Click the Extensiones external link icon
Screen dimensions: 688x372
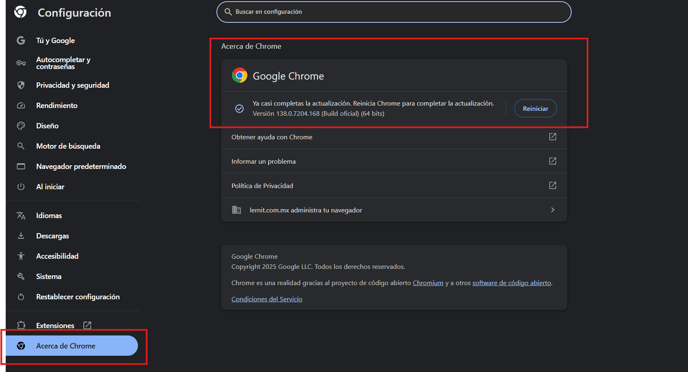point(87,325)
